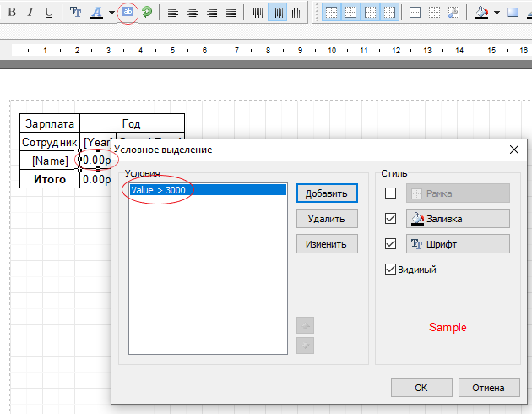This screenshot has width=532, height=414.
Task: Toggle the top frame line
Action: 332,12
